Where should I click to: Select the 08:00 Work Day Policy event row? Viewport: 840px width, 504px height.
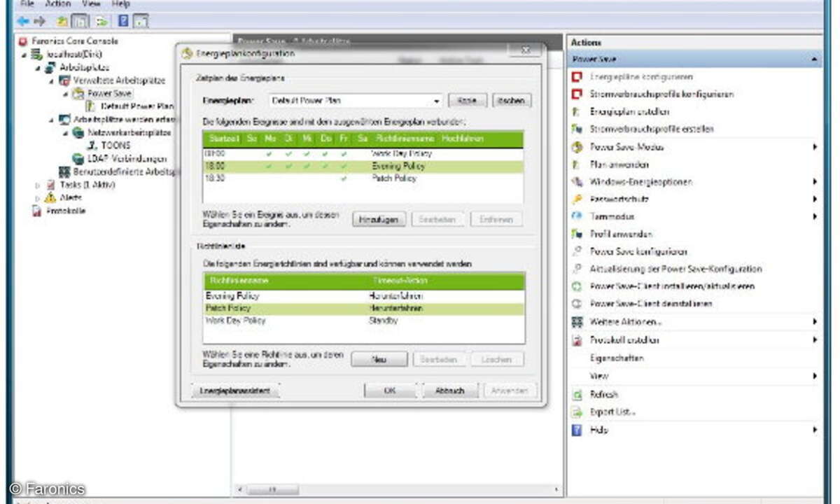pos(363,153)
